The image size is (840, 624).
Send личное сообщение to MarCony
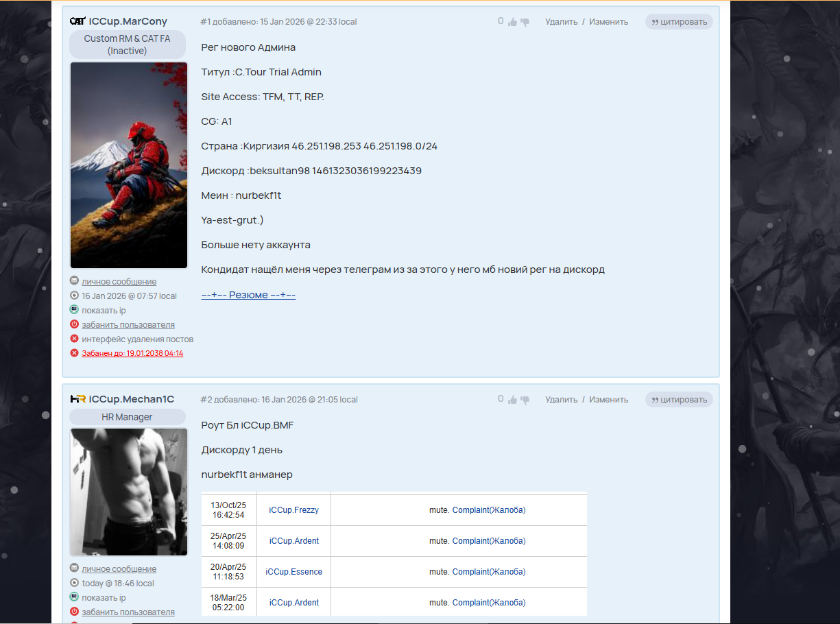(x=119, y=282)
